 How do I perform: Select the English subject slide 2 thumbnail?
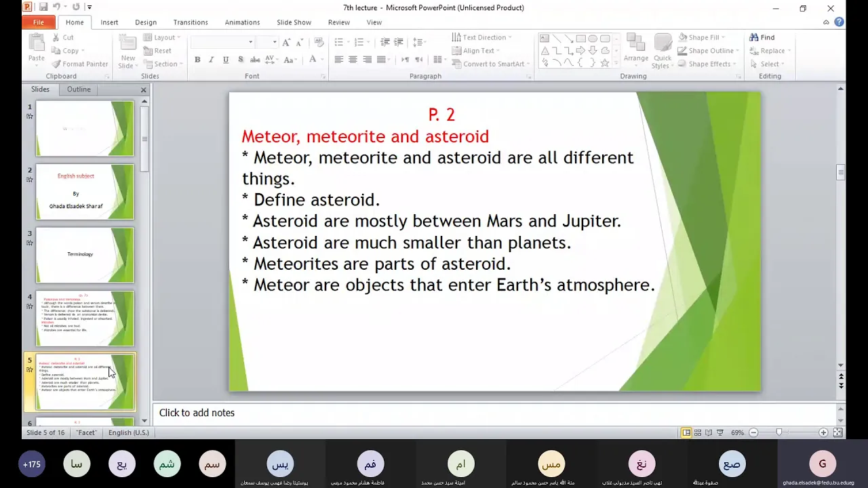(x=85, y=192)
